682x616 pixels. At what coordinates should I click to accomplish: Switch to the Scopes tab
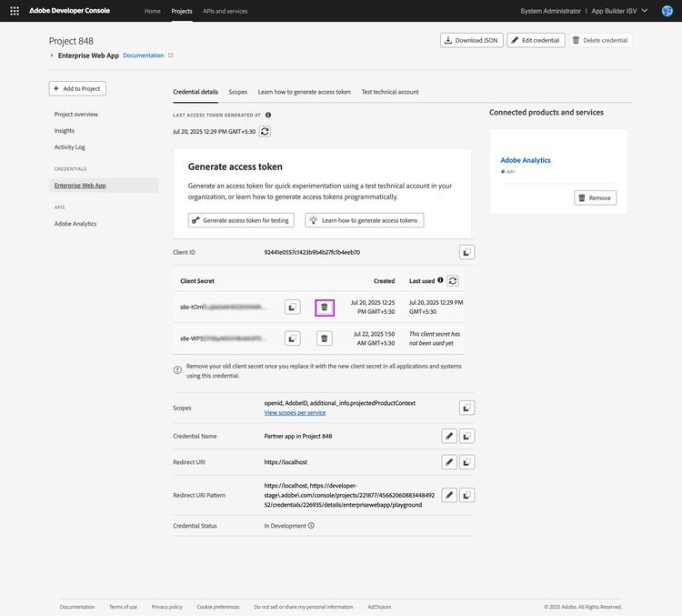tap(237, 92)
